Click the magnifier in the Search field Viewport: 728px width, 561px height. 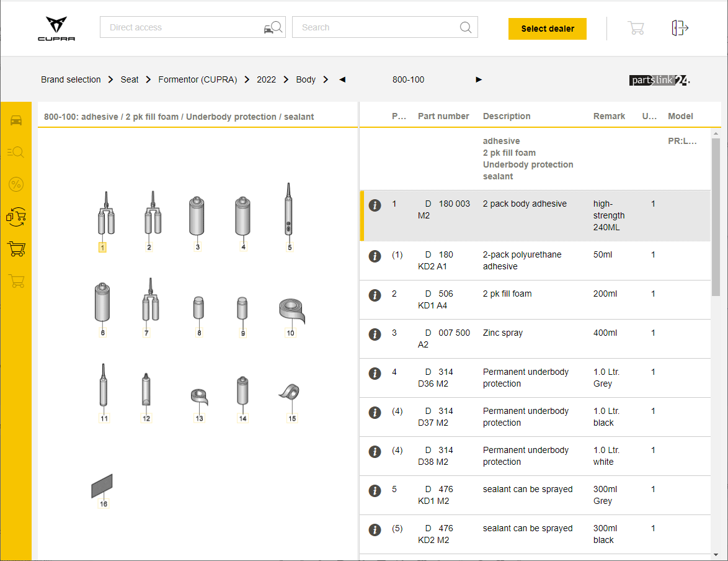(x=466, y=27)
